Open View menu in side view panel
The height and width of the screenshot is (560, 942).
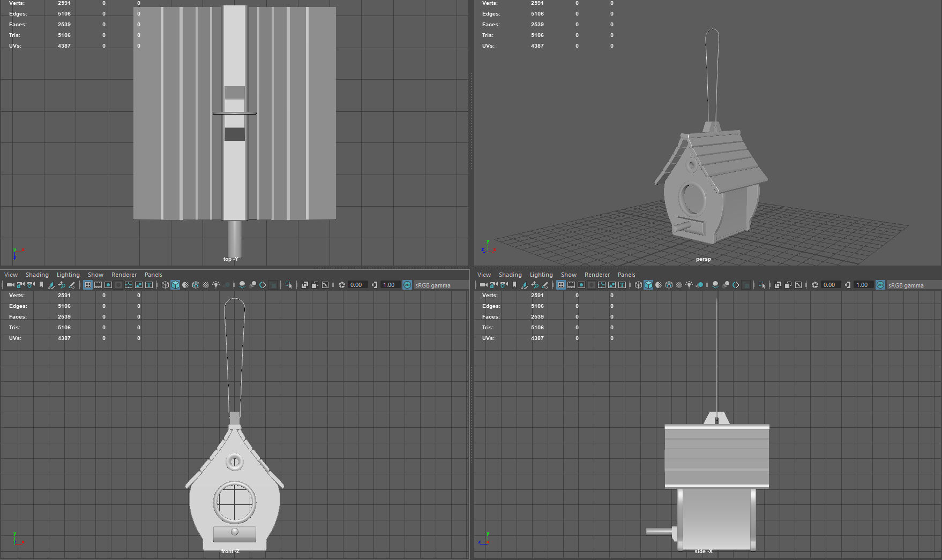pyautogui.click(x=484, y=275)
